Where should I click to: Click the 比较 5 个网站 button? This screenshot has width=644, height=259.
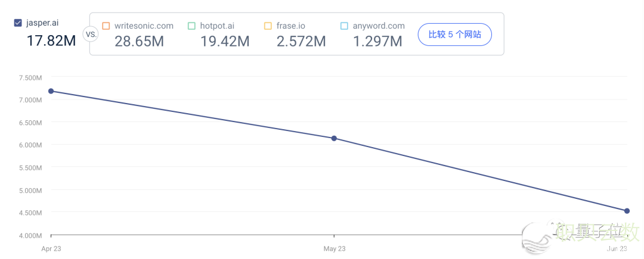454,35
